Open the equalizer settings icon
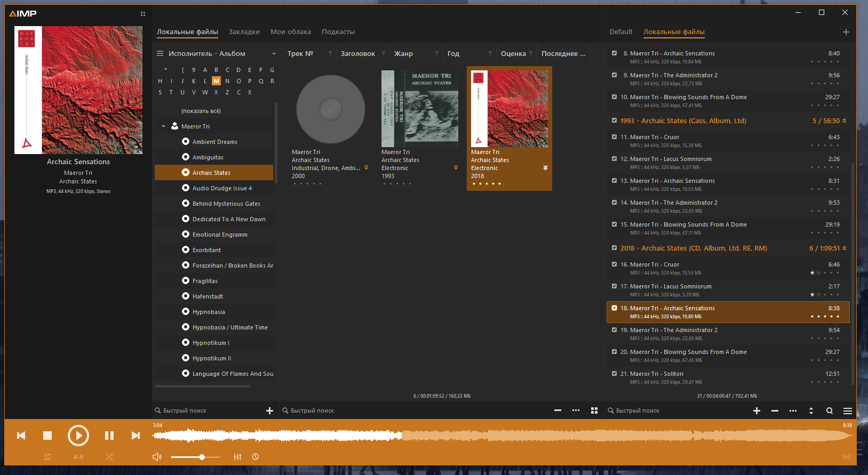This screenshot has width=868, height=475. tap(237, 457)
